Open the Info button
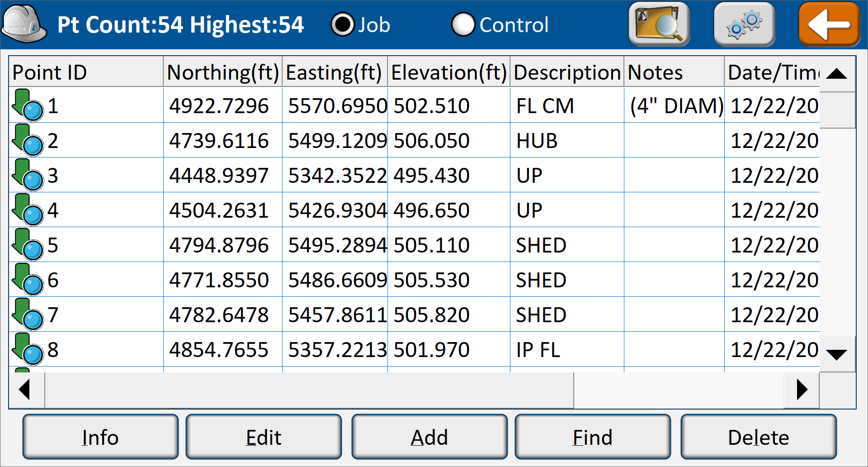The width and height of the screenshot is (868, 467). [100, 437]
